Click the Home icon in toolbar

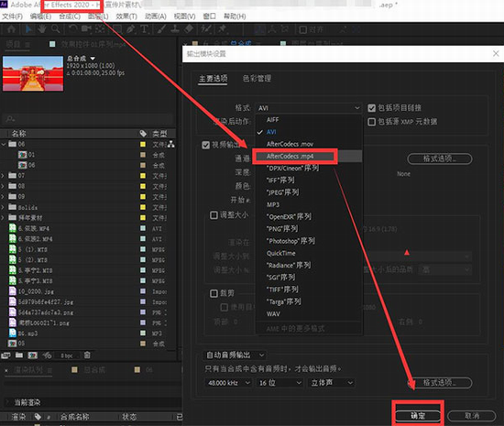[11, 29]
